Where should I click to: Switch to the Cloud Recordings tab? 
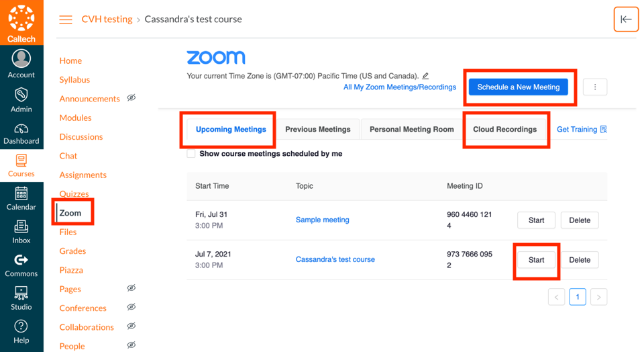click(505, 130)
